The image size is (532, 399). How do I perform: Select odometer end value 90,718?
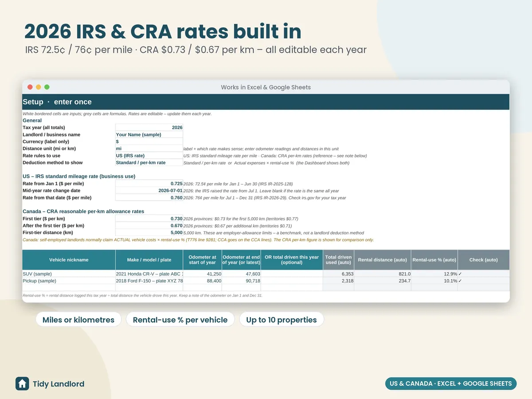coord(241,281)
